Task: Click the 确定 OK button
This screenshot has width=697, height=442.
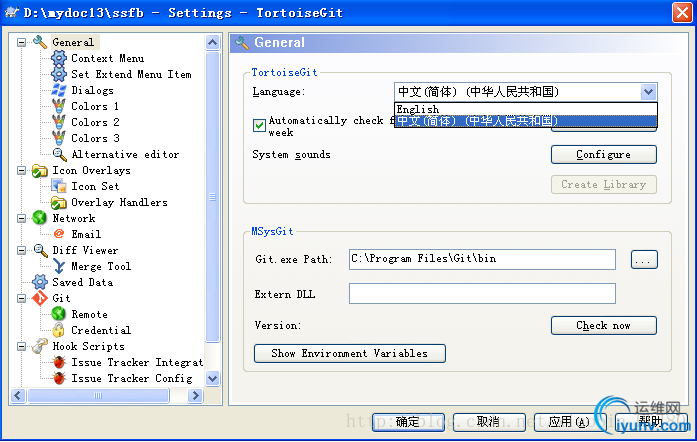Action: (408, 422)
